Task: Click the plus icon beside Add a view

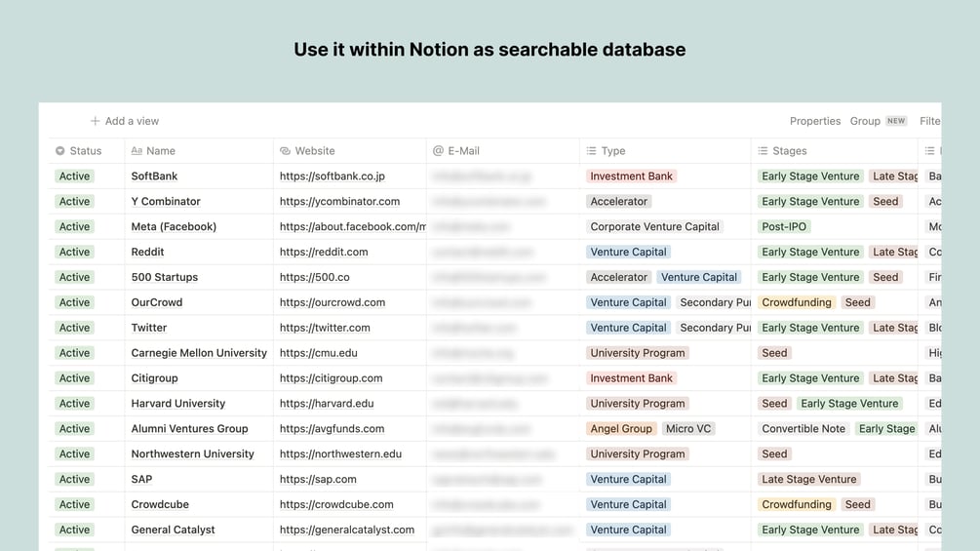Action: click(x=95, y=121)
